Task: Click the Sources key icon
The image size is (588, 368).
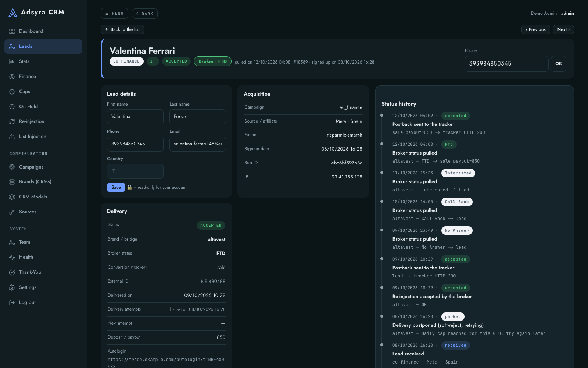Action: pos(12,212)
